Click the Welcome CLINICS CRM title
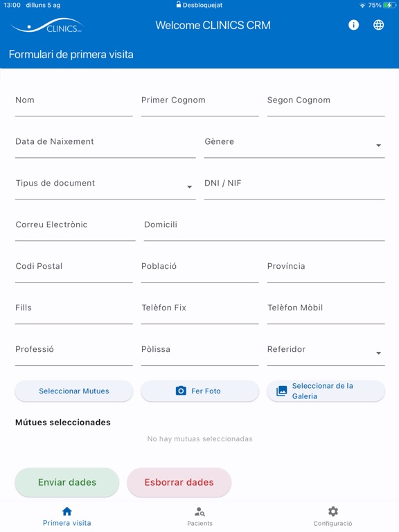 213,26
